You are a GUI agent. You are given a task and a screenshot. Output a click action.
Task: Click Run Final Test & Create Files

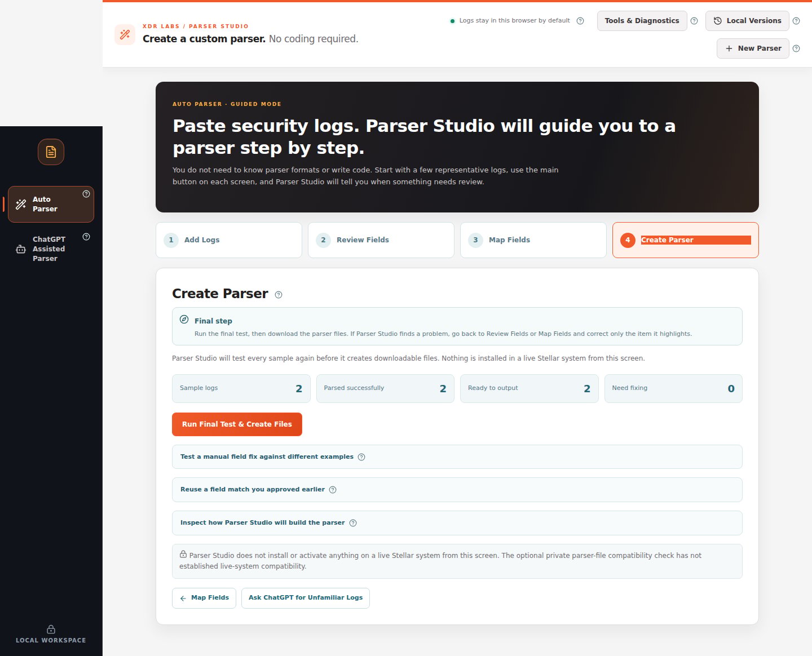[237, 424]
